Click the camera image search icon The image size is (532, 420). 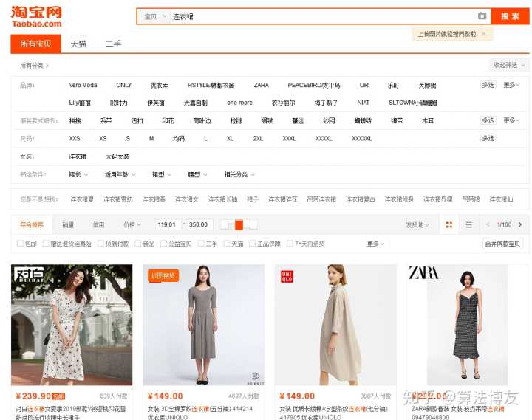pos(482,16)
